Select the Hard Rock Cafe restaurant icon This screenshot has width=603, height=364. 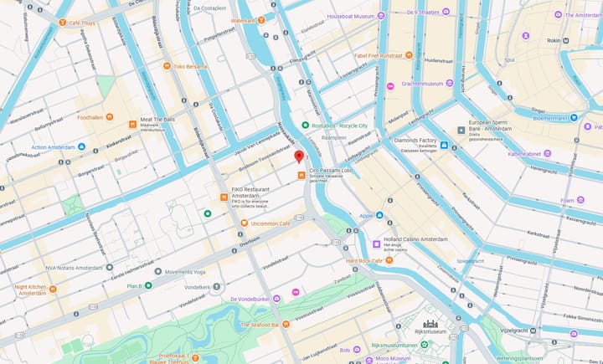click(x=389, y=260)
